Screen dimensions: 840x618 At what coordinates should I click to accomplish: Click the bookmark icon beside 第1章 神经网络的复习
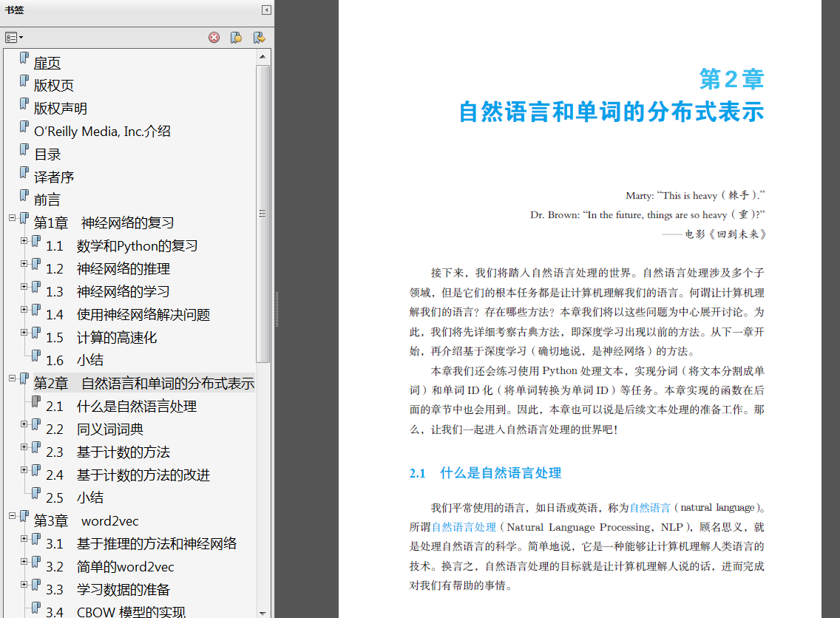(x=24, y=219)
